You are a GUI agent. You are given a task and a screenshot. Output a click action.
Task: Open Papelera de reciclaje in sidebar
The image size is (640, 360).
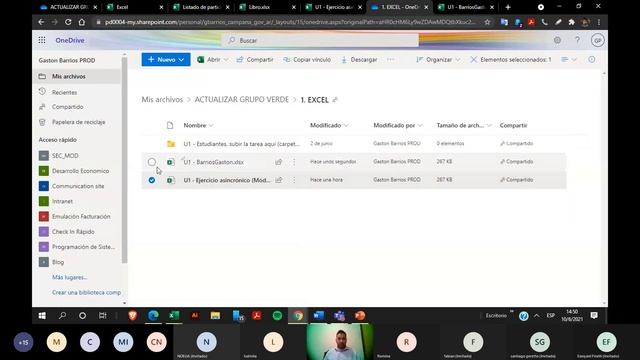[x=78, y=122]
